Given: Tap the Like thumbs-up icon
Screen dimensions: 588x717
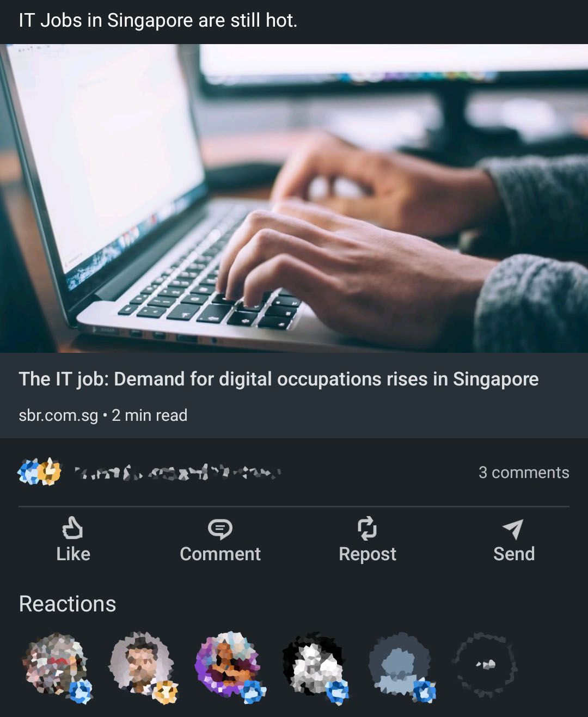Looking at the screenshot, I should [72, 528].
